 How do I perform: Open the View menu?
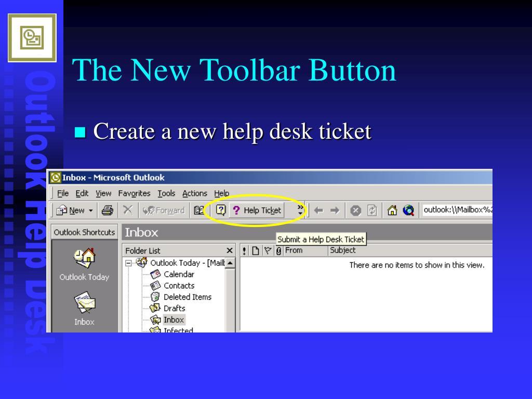pos(103,193)
